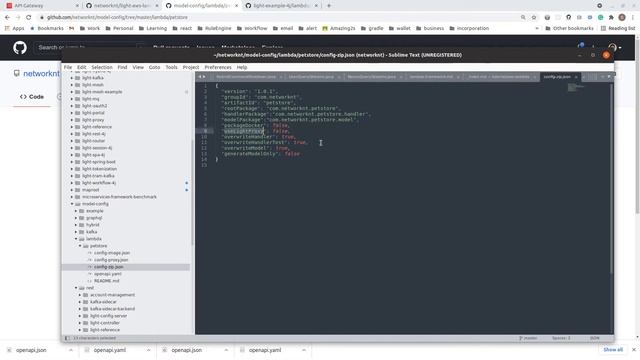Open Chrome profile avatar
The image size is (640, 360).
[x=622, y=18]
